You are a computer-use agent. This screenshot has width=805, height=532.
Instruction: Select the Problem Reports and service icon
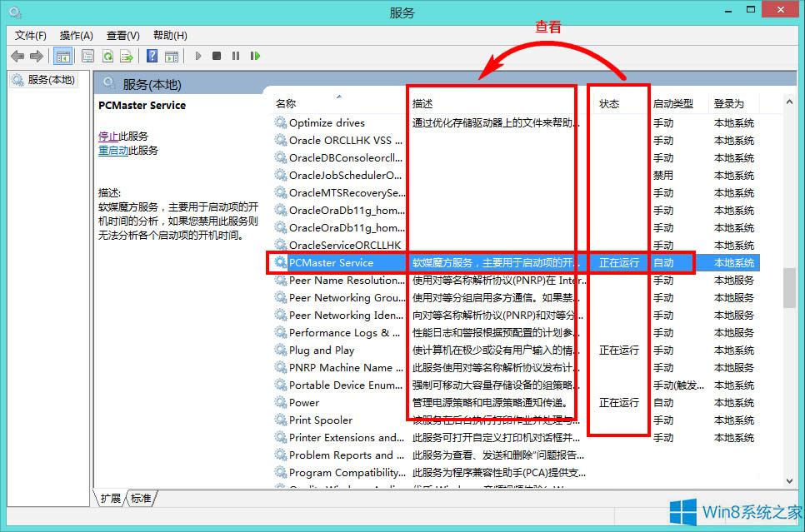(x=280, y=455)
